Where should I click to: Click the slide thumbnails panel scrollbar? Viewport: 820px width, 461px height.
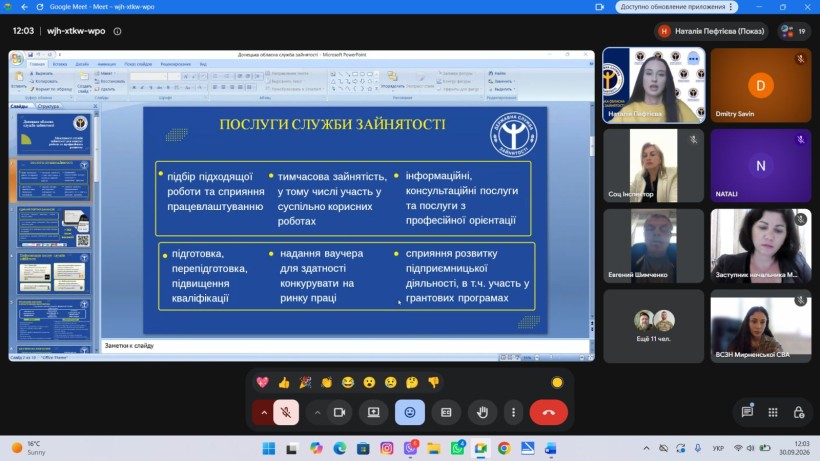click(x=97, y=230)
